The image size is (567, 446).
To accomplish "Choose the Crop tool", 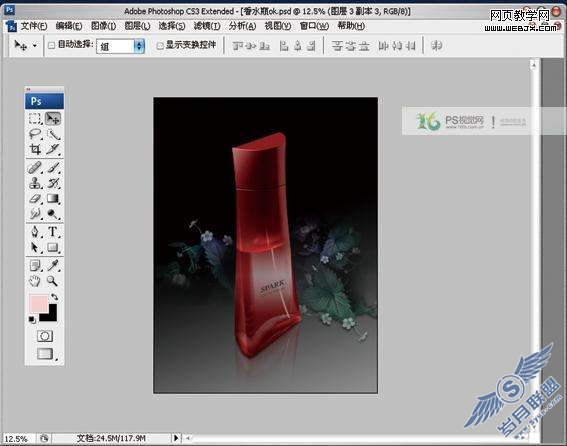I will 35,149.
